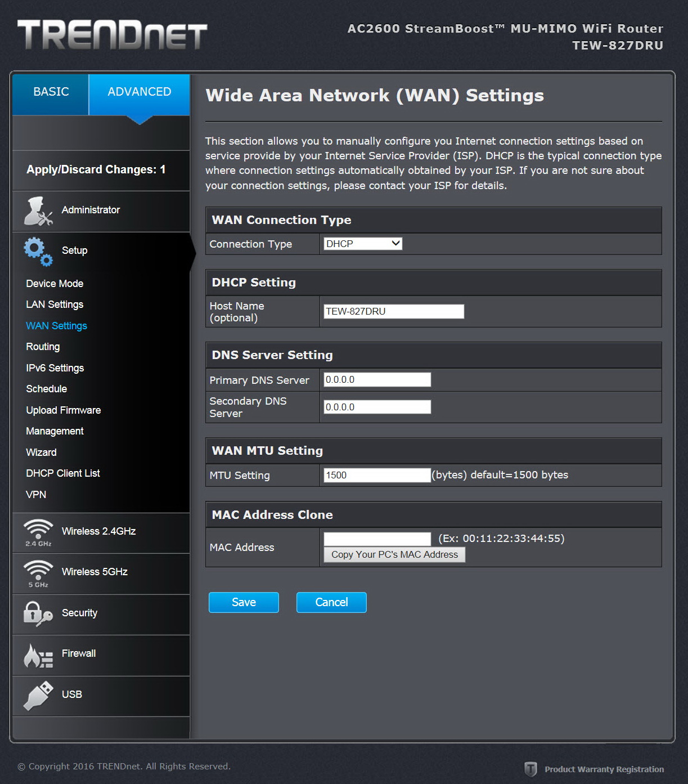Open the Wireless 2.4GHz section
The height and width of the screenshot is (784, 688).
pos(101,533)
